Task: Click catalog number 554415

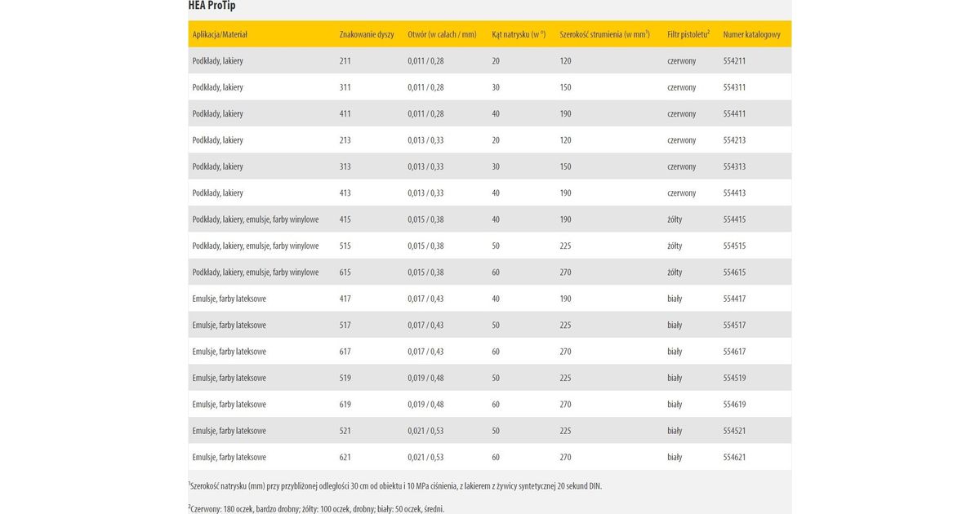Action: click(734, 219)
